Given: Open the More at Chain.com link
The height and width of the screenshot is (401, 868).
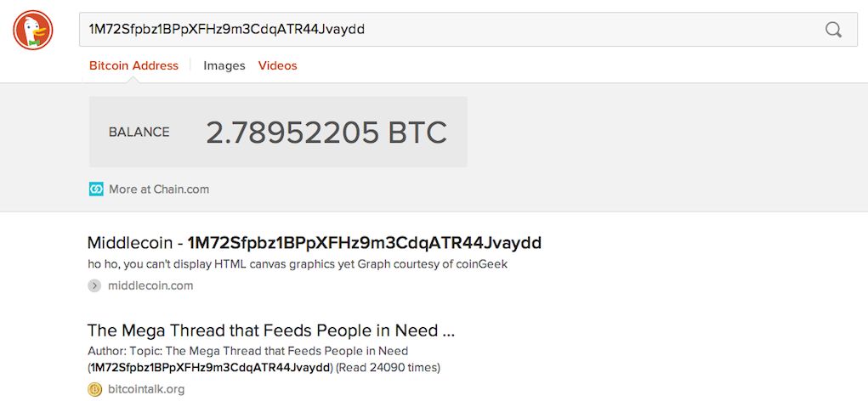Looking at the screenshot, I should point(159,189).
